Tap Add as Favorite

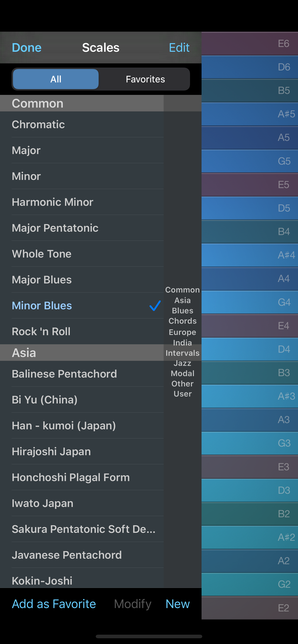click(54, 604)
